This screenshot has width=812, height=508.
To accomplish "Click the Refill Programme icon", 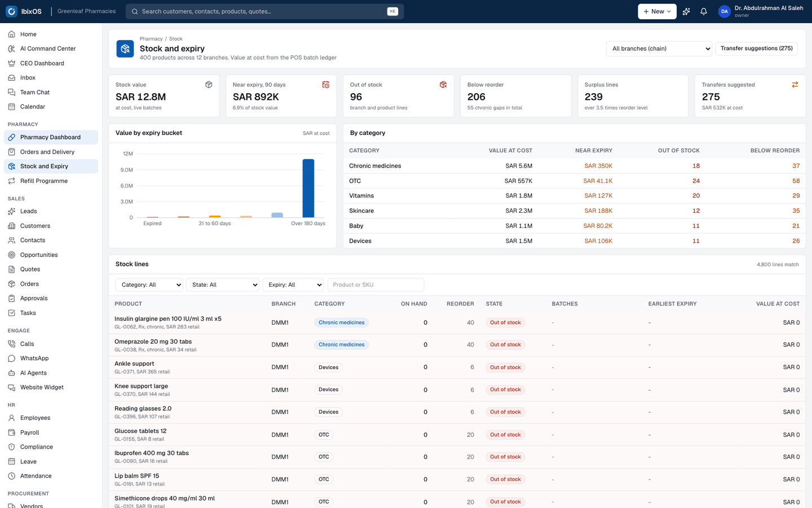I will (x=11, y=181).
